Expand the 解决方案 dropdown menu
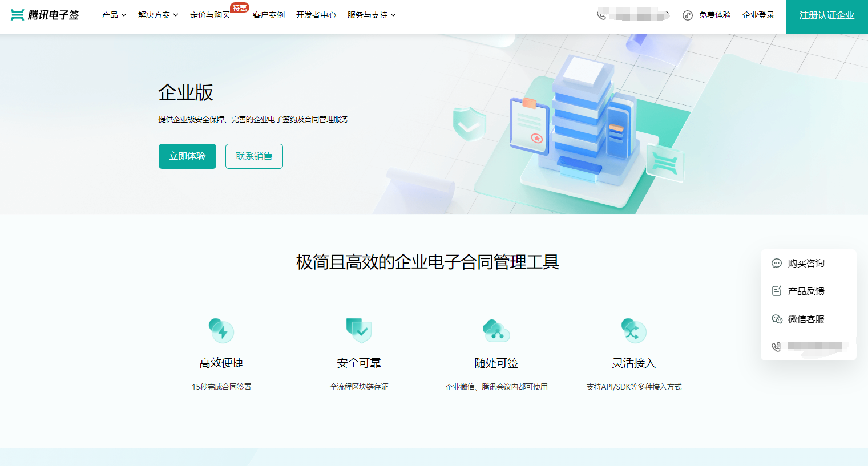This screenshot has width=868, height=466. (158, 15)
